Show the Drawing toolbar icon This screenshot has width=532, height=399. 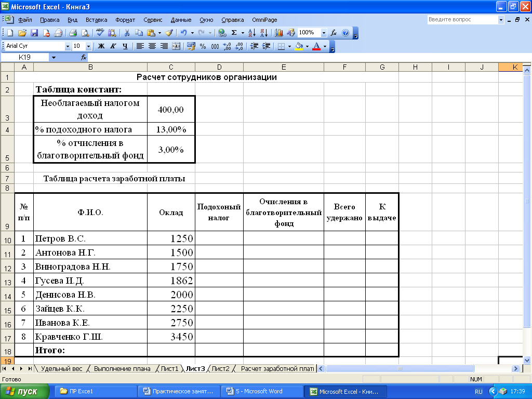291,33
